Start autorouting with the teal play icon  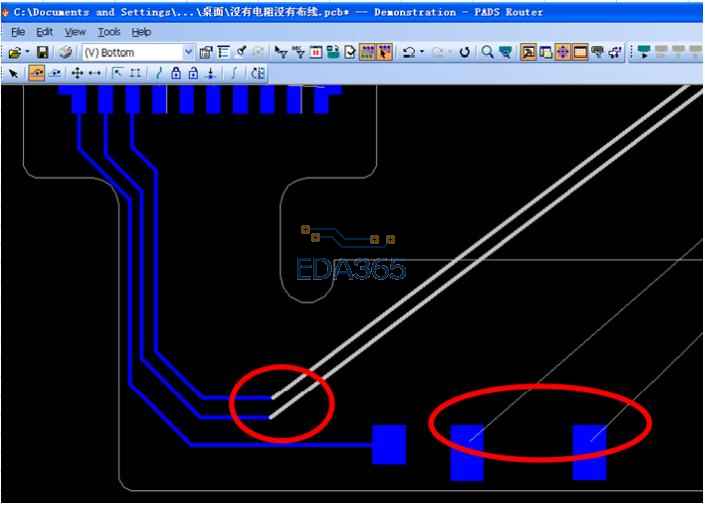[644, 53]
